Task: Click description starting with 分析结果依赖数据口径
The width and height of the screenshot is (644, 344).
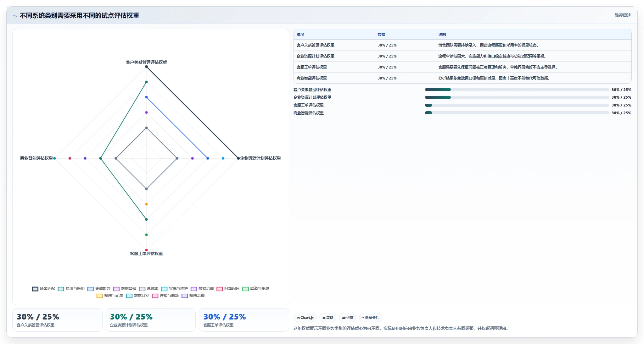Action: coord(495,78)
